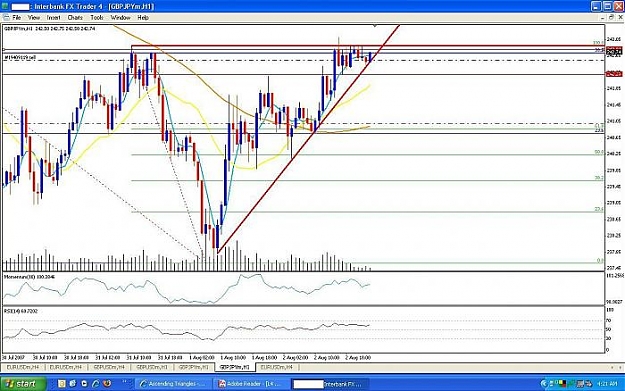Open the Insert menu
Screen dimensions: 625x391
[x=53, y=18]
